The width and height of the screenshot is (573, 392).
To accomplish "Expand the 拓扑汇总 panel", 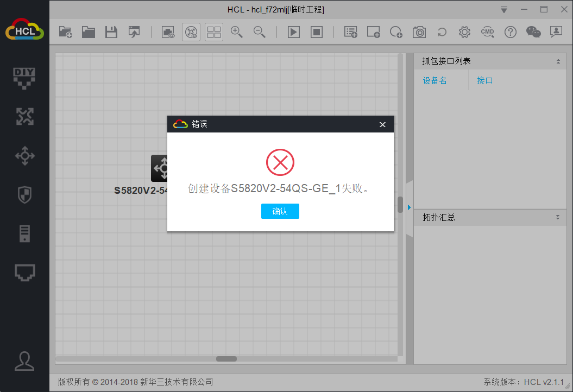I will (558, 217).
